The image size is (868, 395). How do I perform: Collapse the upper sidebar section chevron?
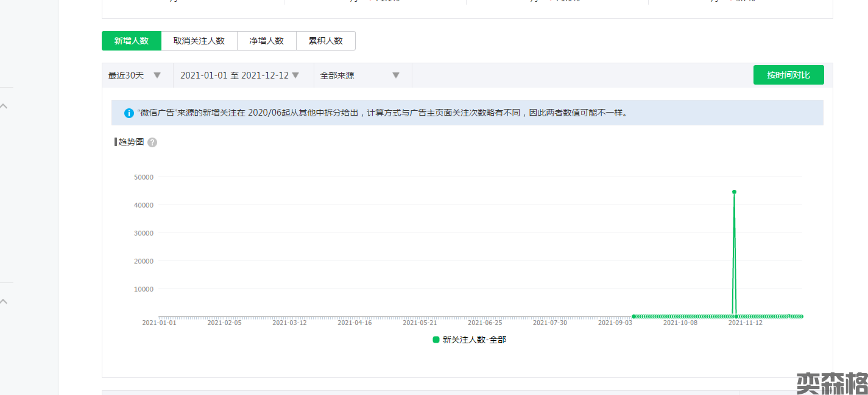pos(4,107)
